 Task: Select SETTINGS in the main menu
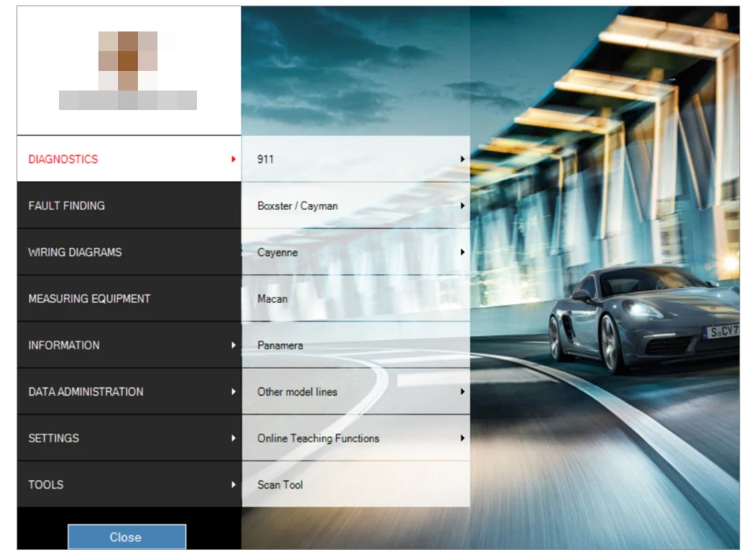[x=128, y=438]
